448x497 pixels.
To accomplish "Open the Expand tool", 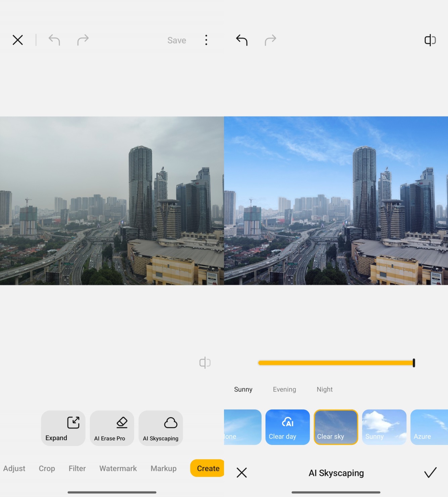I will pos(63,428).
